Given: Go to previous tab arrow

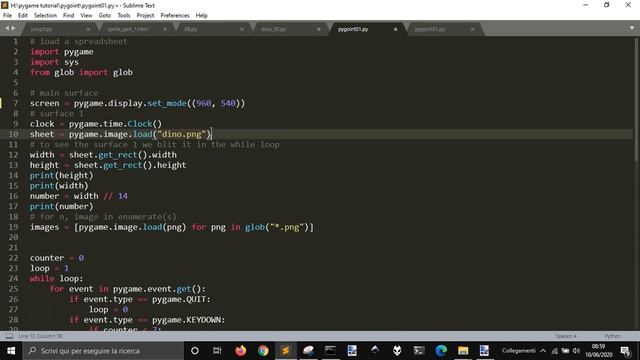Looking at the screenshot, I should pyautogui.click(x=7, y=28).
